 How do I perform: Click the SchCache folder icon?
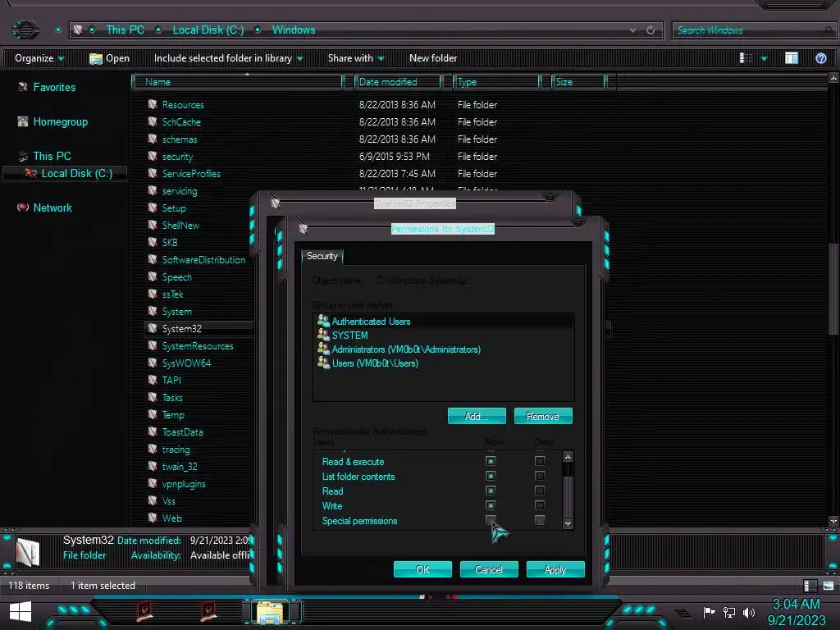point(153,121)
